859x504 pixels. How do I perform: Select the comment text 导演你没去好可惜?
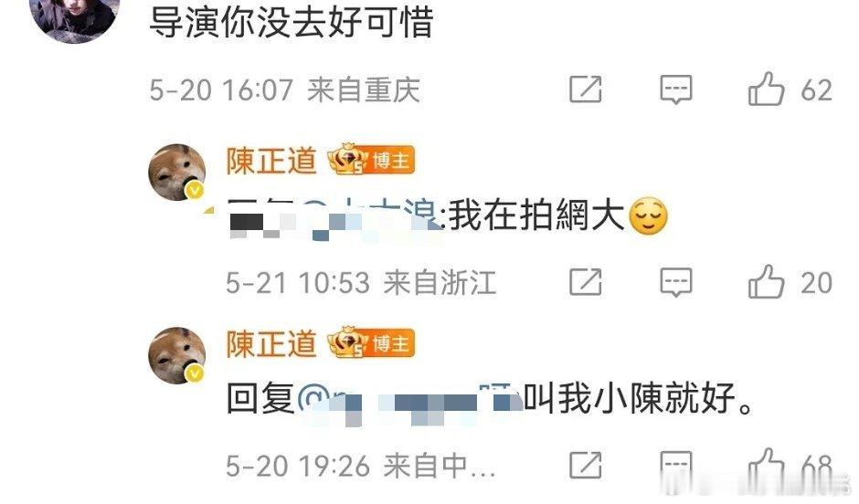(292, 23)
